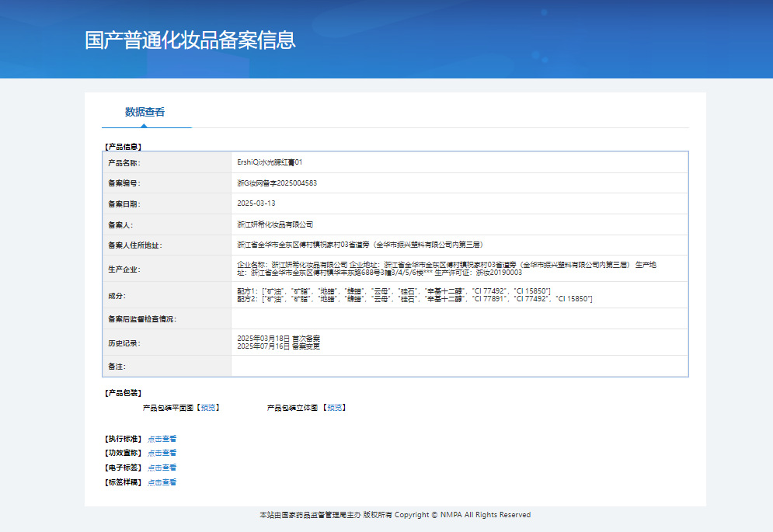
Task: Click the 备案人住所地址 address value
Action: pos(361,245)
